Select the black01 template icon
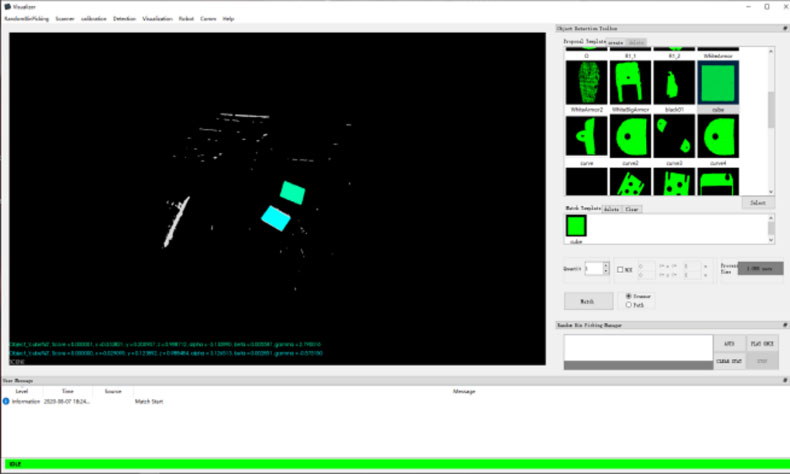 click(674, 82)
